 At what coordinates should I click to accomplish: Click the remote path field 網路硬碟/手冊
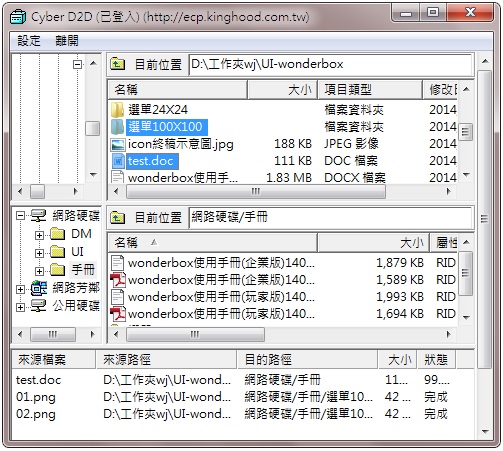tap(330, 218)
